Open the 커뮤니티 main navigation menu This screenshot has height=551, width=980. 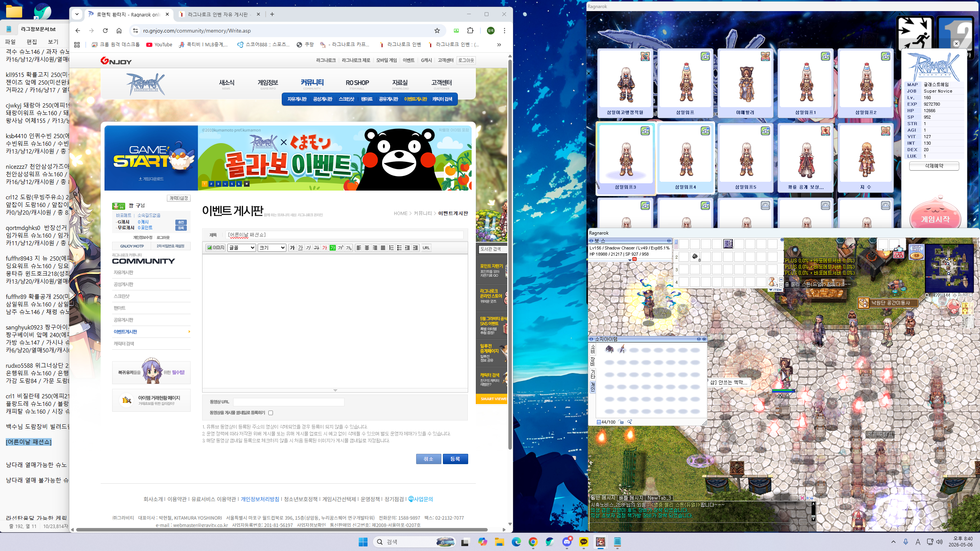pyautogui.click(x=312, y=83)
